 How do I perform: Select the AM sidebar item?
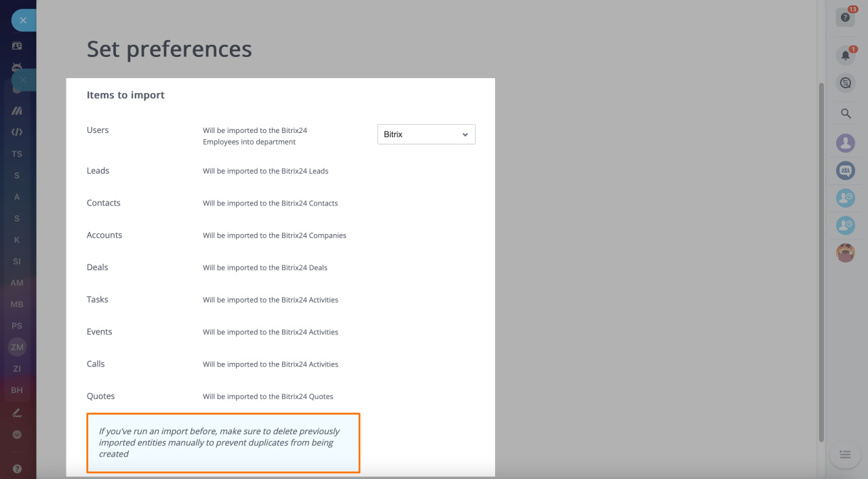(17, 283)
